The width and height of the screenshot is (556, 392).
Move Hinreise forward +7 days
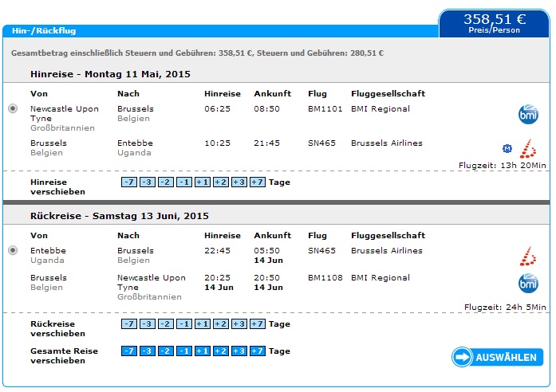[x=258, y=182]
